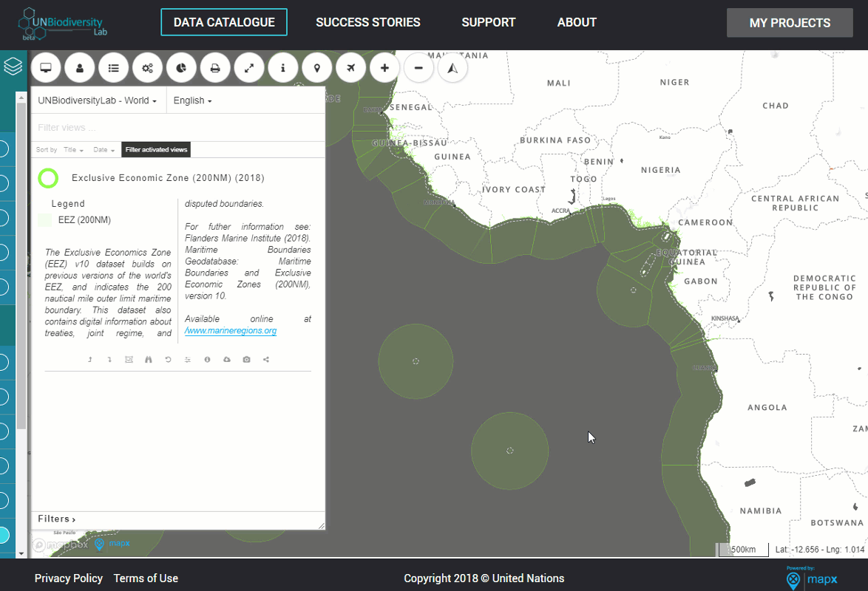Click the airplane toolbar button

[x=350, y=68]
